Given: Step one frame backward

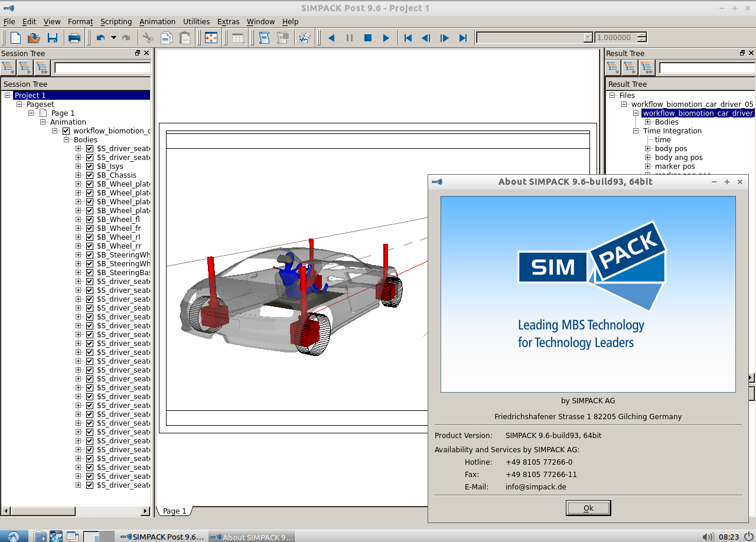Looking at the screenshot, I should [x=426, y=38].
